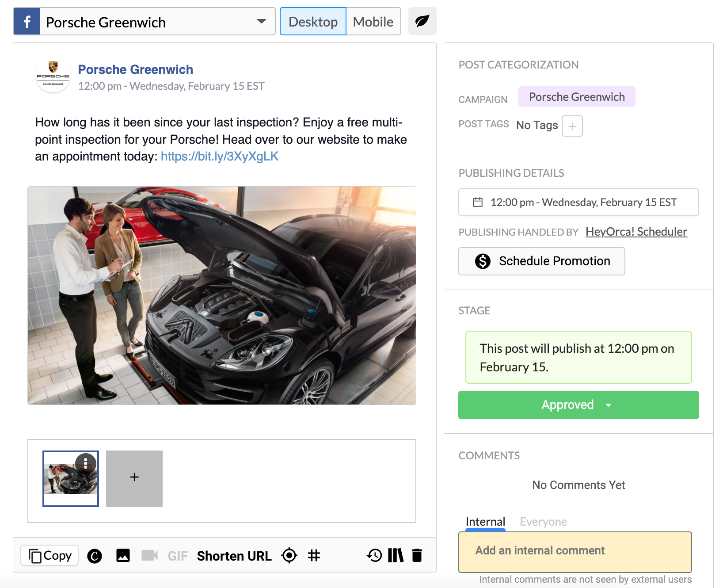The height and width of the screenshot is (588, 723).
Task: Add a post tag with plus button
Action: click(572, 126)
